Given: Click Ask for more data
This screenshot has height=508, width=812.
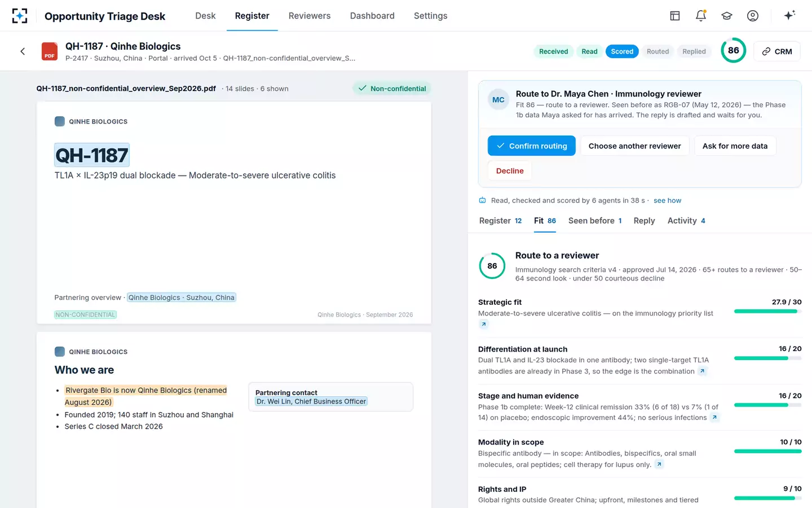Looking at the screenshot, I should pos(735,146).
